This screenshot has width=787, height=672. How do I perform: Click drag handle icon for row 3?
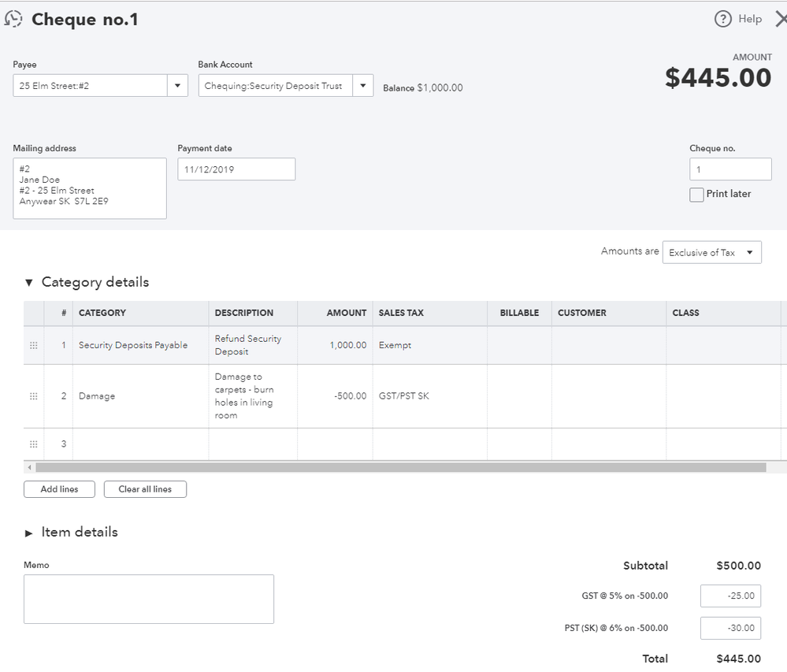(33, 444)
